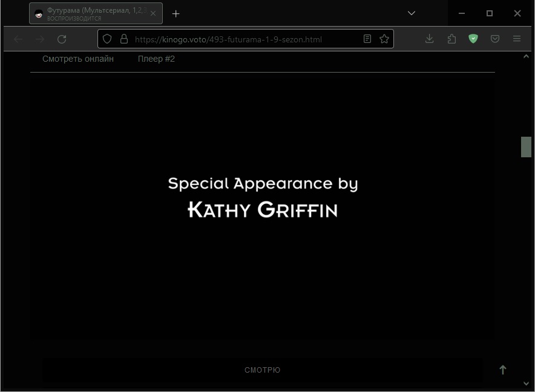Focus the kinogo.voto address bar
Image resolution: width=535 pixels, height=392 pixels.
coord(242,39)
